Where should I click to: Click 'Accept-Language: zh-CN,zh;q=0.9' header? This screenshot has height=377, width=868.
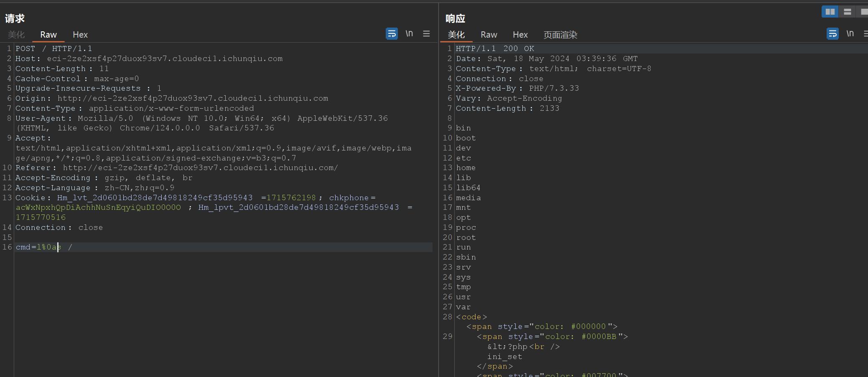coord(95,188)
